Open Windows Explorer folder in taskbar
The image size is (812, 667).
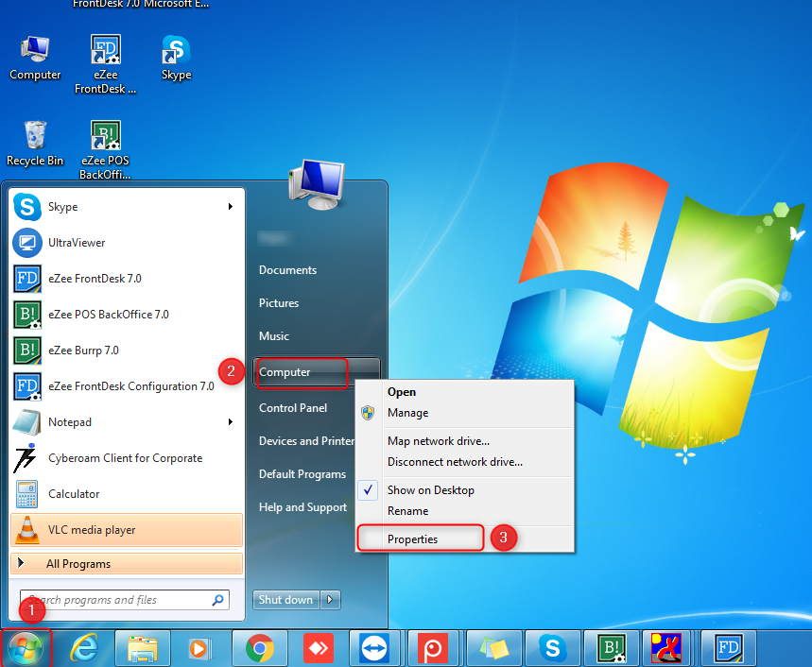pos(143,648)
